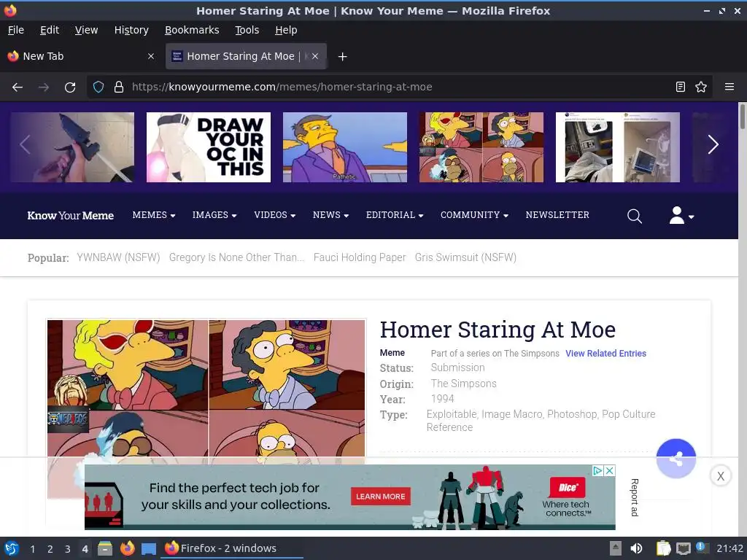Open the Tools menu
The width and height of the screenshot is (747, 560).
tap(247, 30)
